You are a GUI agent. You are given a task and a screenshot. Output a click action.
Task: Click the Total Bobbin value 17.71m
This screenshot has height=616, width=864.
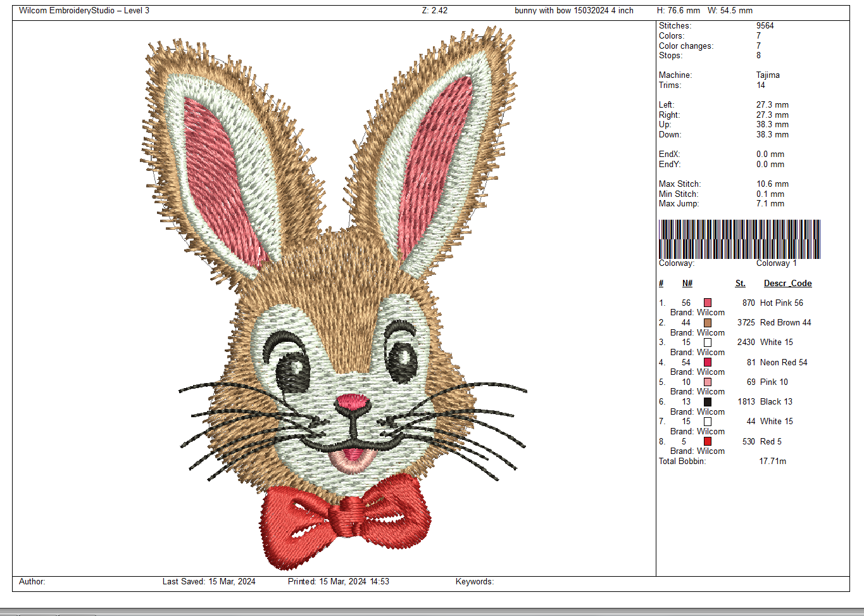pos(772,462)
